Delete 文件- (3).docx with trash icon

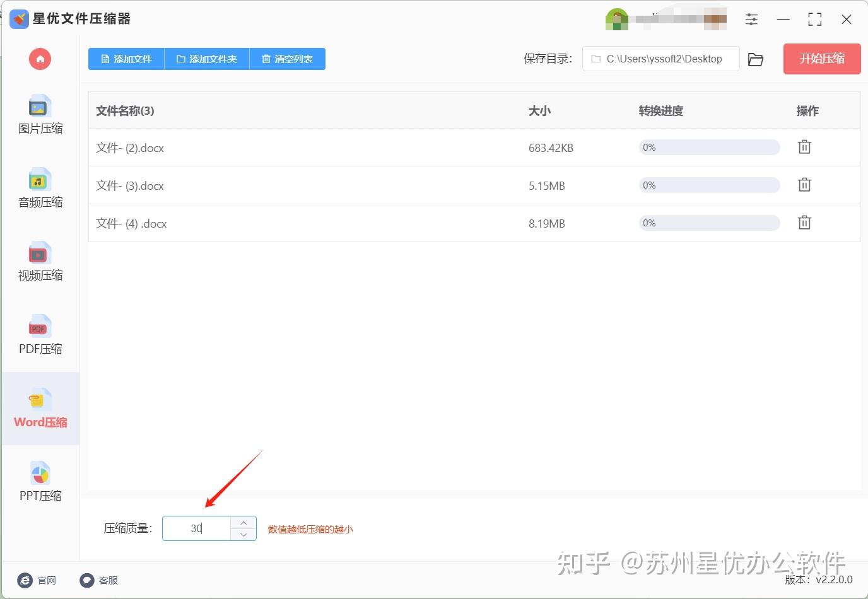point(804,185)
